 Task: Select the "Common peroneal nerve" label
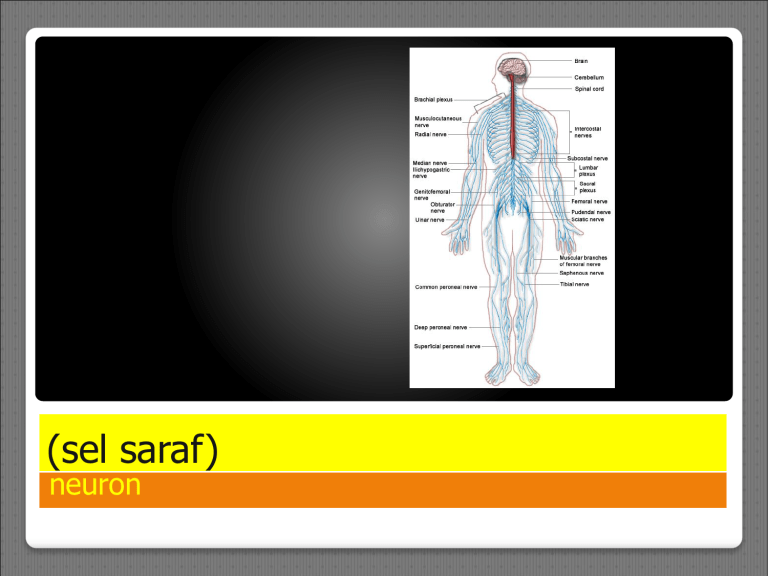[446, 286]
